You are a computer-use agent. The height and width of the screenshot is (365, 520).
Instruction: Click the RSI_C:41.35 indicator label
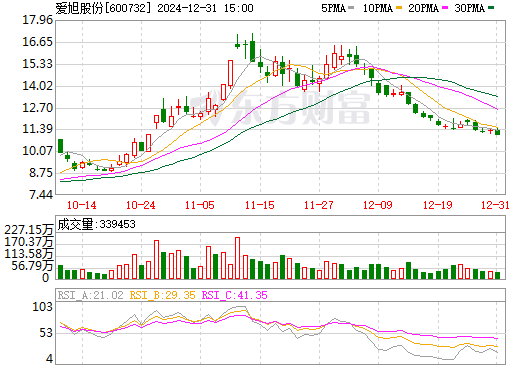pos(235,295)
